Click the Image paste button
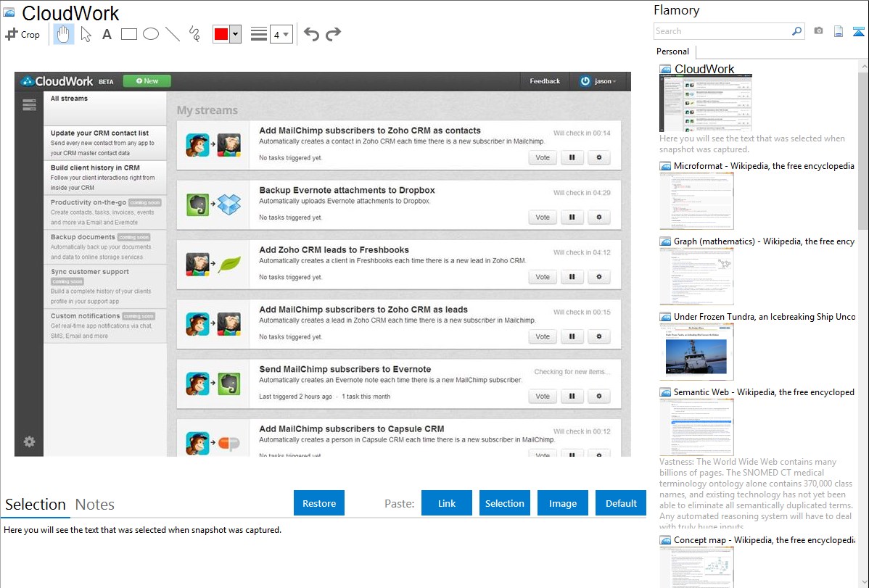 tap(562, 503)
